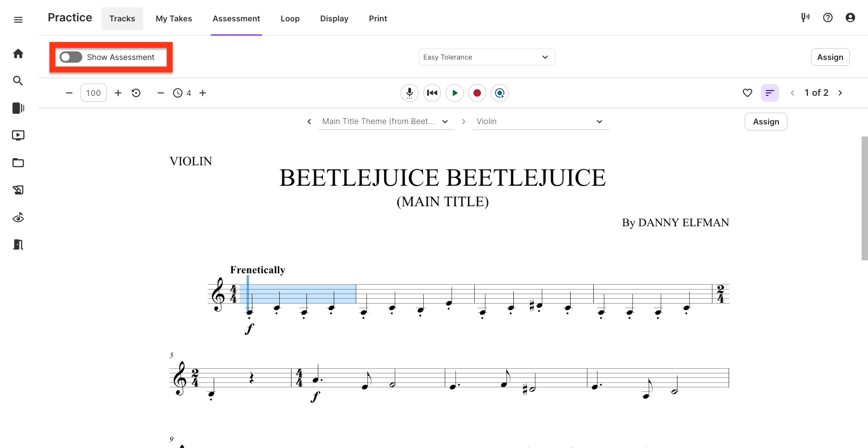The height and width of the screenshot is (448, 868).
Task: Click the VIOLIN part label on score
Action: pyautogui.click(x=191, y=161)
